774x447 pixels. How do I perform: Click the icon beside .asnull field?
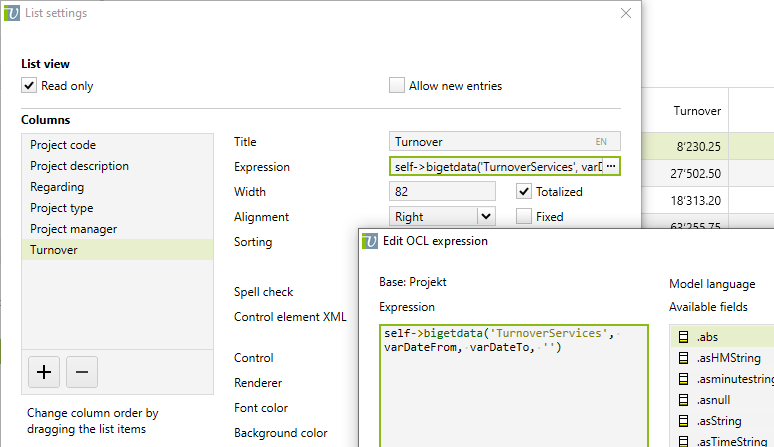[684, 401]
